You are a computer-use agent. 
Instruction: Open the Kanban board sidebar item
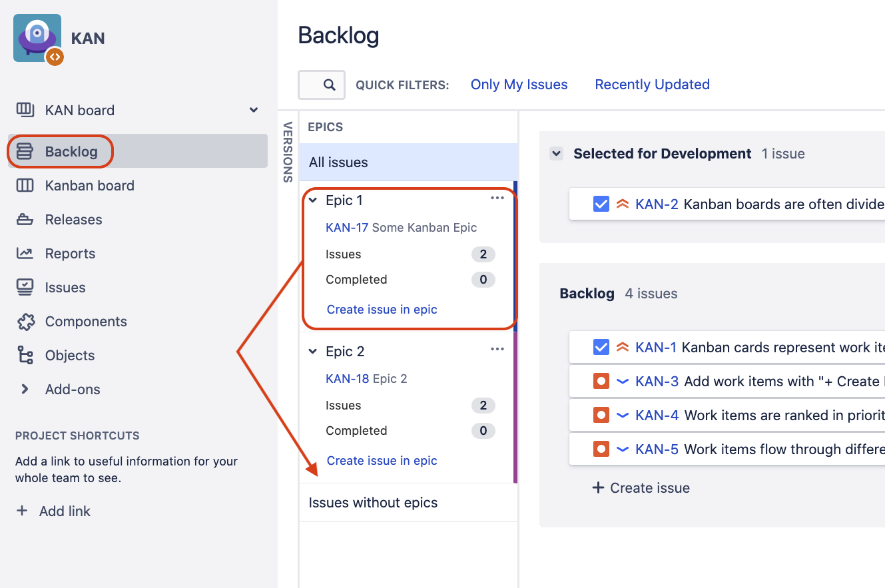[x=89, y=186]
